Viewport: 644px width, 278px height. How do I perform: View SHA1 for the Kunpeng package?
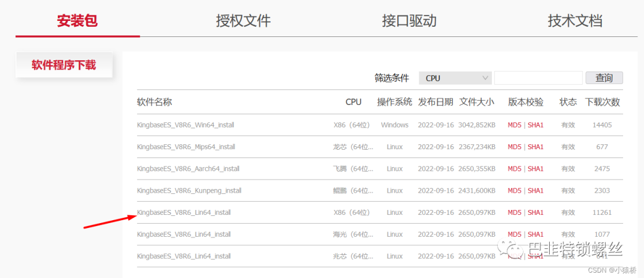click(x=535, y=190)
